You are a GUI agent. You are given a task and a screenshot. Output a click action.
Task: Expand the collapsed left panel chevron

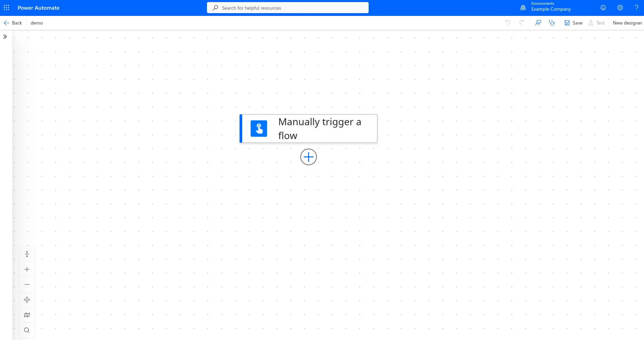coord(5,36)
